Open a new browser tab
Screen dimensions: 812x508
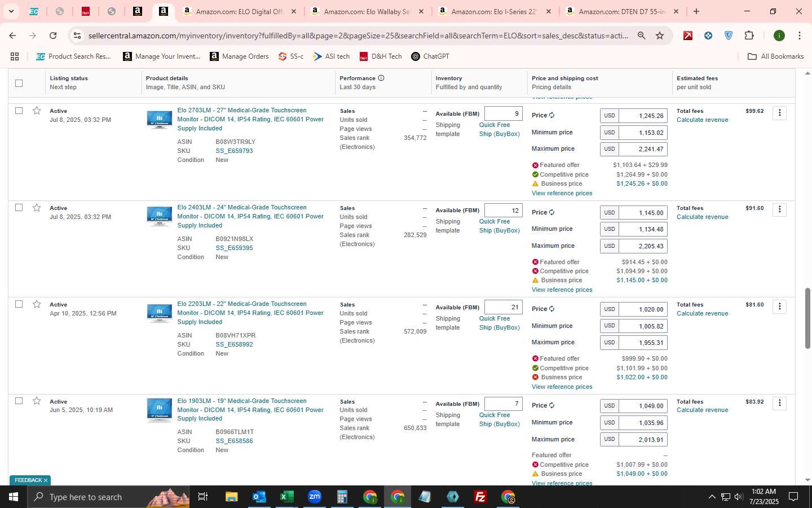click(696, 11)
